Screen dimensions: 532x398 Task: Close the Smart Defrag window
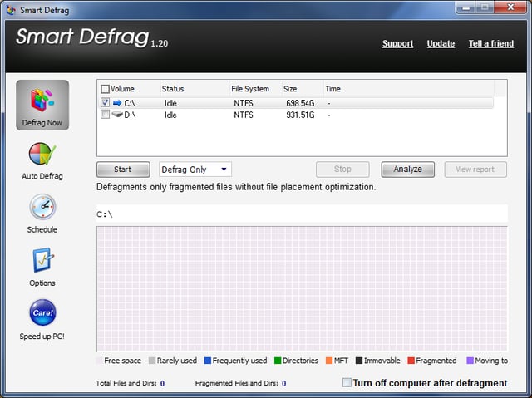click(x=511, y=7)
